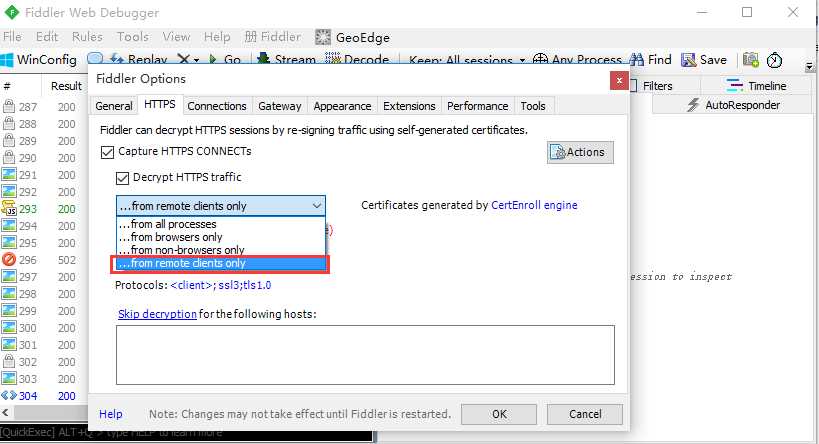Close the Fiddler Options dialog
Screen dimensions: 819x444
(x=619, y=80)
